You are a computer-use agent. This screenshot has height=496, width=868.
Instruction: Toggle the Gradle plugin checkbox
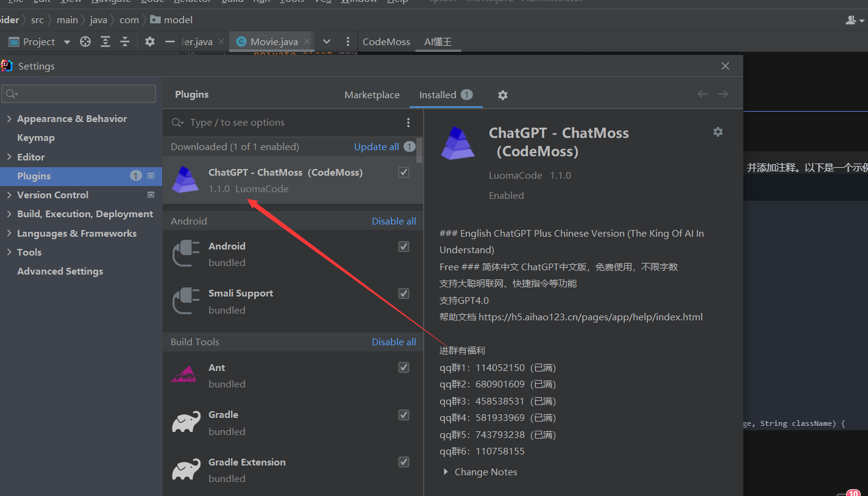(x=404, y=415)
